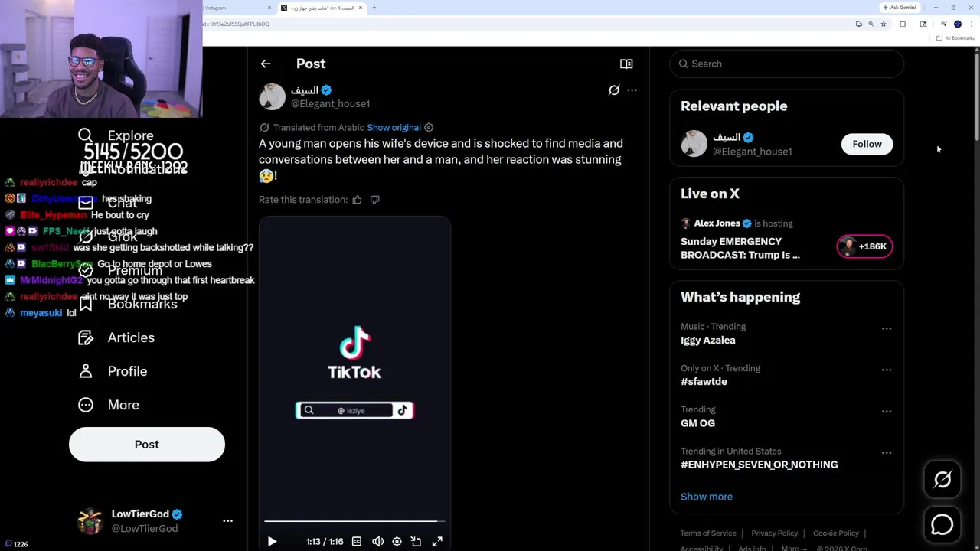Image resolution: width=980 pixels, height=551 pixels.
Task: Click Ask Gemini in browser toolbar
Action: click(x=899, y=8)
